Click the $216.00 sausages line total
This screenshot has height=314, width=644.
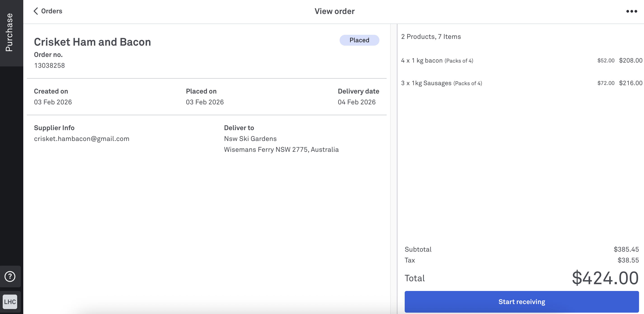[630, 83]
